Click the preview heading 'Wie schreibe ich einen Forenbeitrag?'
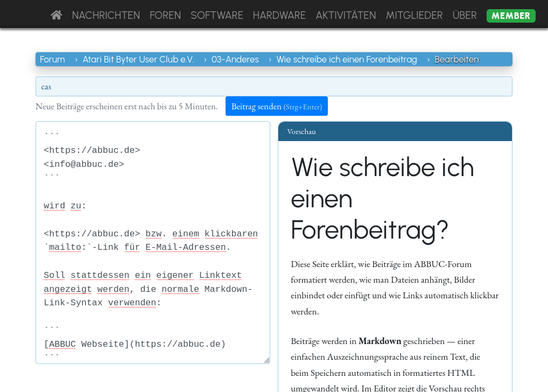Image resolution: width=548 pixels, height=392 pixels. click(382, 198)
